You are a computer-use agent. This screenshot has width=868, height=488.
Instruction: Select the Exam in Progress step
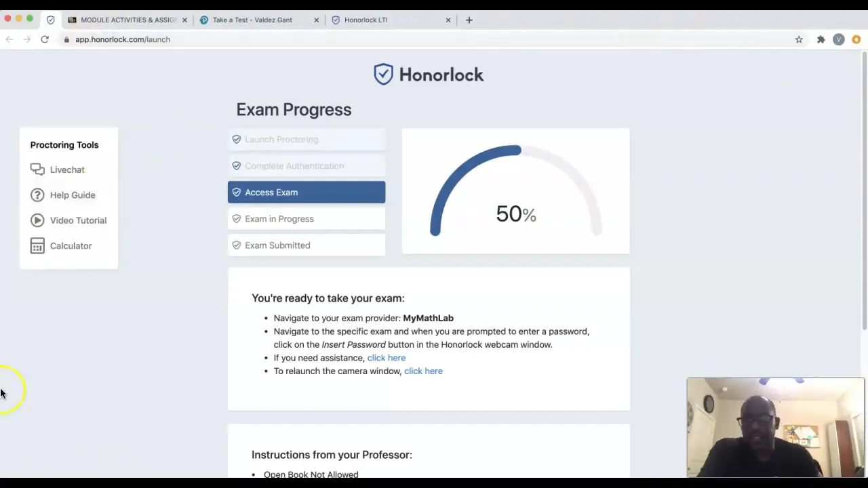(307, 219)
